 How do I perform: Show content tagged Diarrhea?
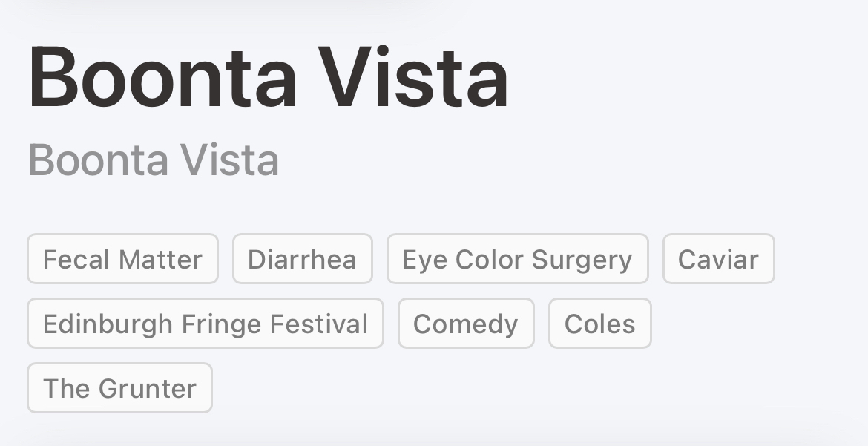click(302, 259)
